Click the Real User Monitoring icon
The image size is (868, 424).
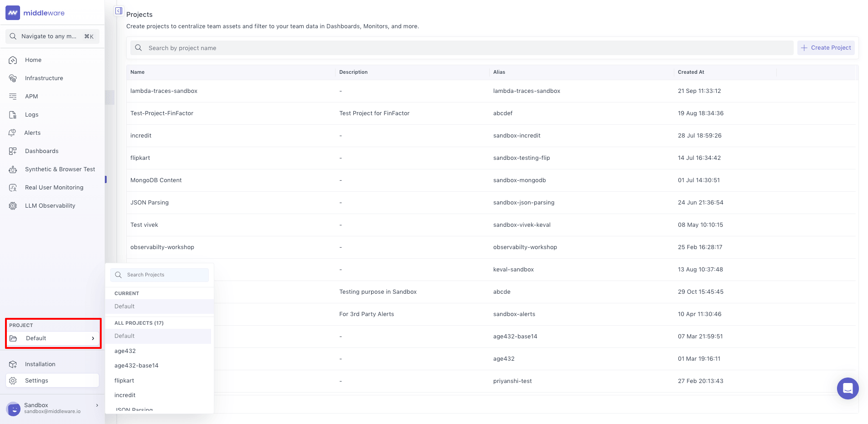pos(13,188)
